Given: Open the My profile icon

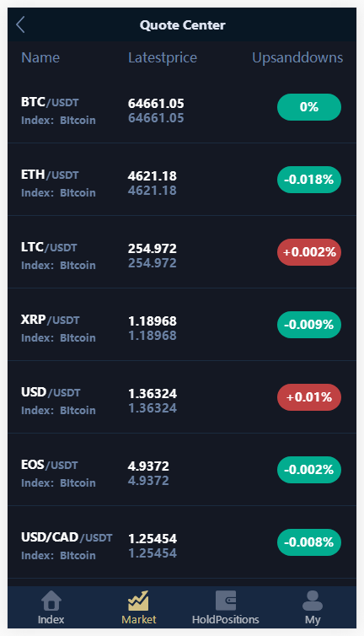Looking at the screenshot, I should click(x=313, y=601).
